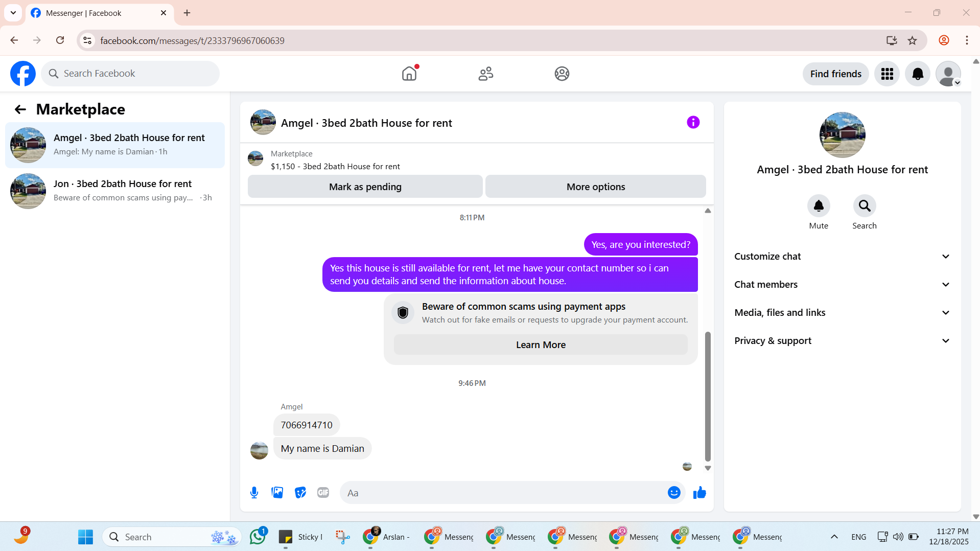Screen dimensions: 980x551
Task: Switch to Arslan Chrome taskbar window
Action: coord(387,537)
